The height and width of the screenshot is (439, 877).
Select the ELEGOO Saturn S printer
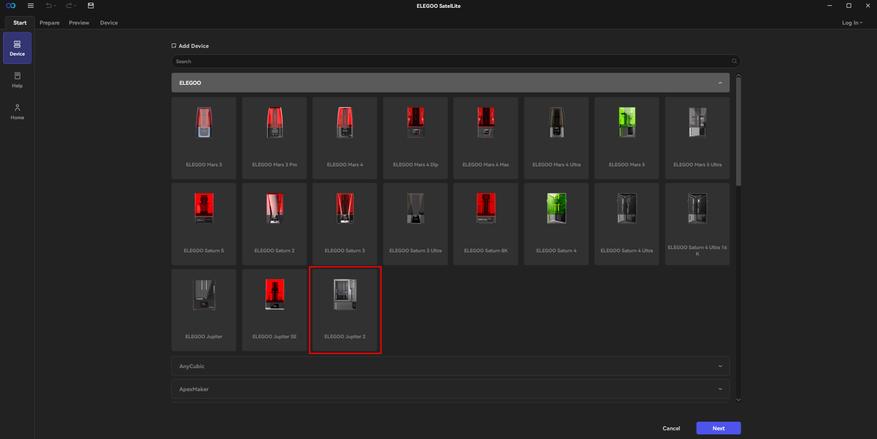pos(204,224)
